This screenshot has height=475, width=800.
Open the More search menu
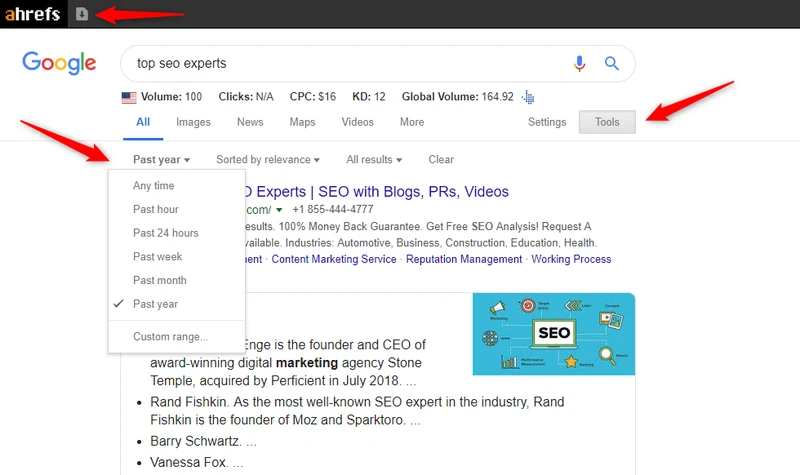[412, 122]
